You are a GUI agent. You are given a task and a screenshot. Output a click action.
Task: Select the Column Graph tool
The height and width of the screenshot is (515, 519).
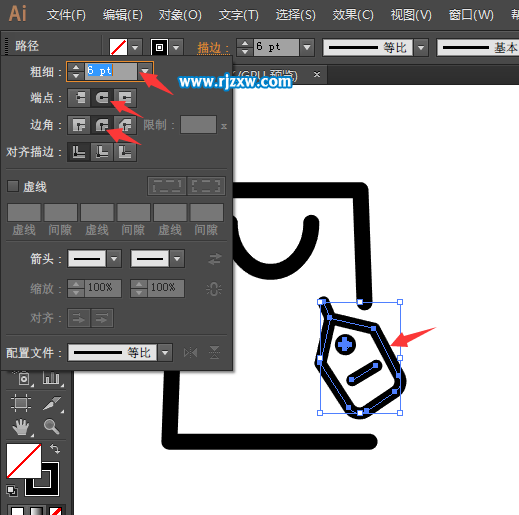click(x=51, y=378)
